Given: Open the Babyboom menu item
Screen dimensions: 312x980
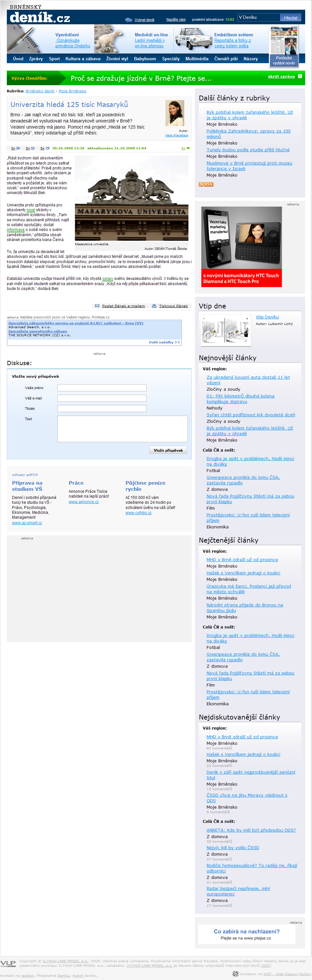Looking at the screenshot, I should (x=145, y=59).
